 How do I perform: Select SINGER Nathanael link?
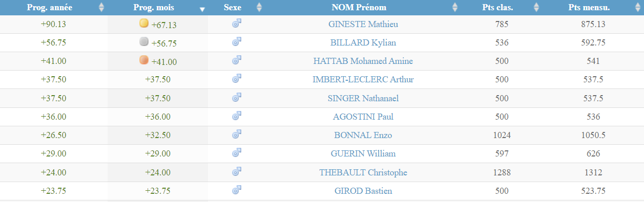[363, 98]
